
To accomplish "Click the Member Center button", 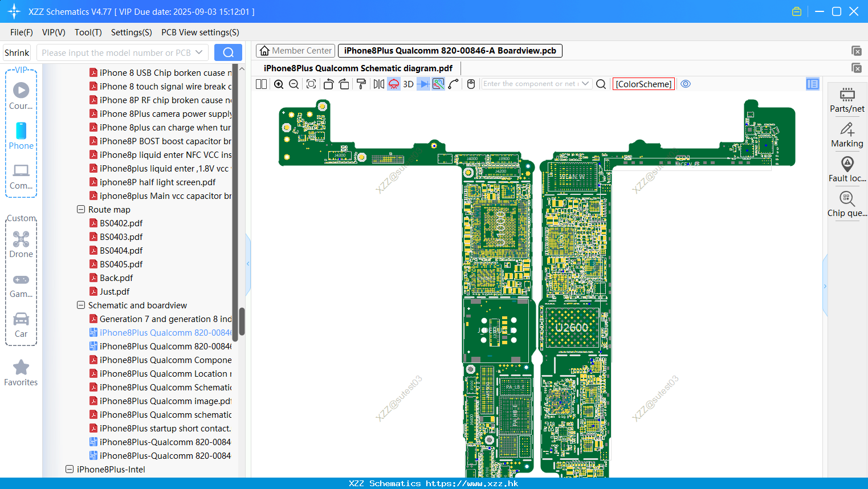I will [295, 51].
